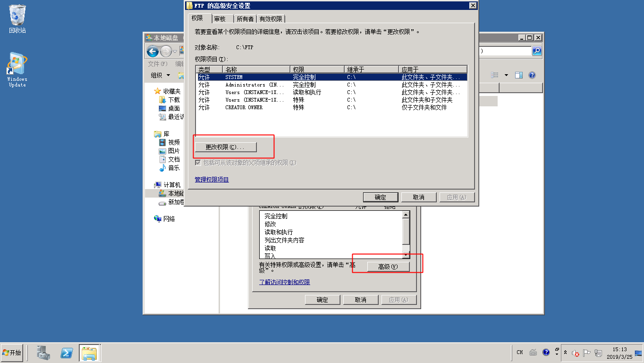Click the Explorer search magnifier icon
The height and width of the screenshot is (363, 644).
tap(537, 51)
